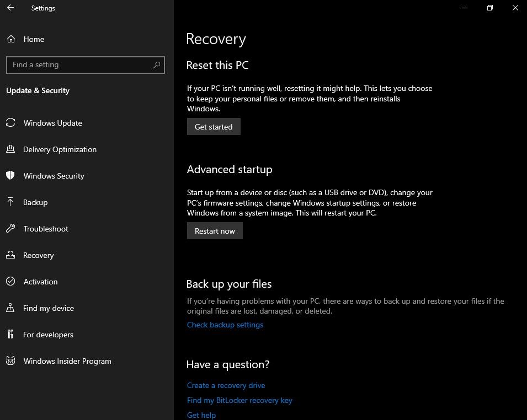
Task: Click Restart now under Advanced startup
Action: pyautogui.click(x=215, y=230)
